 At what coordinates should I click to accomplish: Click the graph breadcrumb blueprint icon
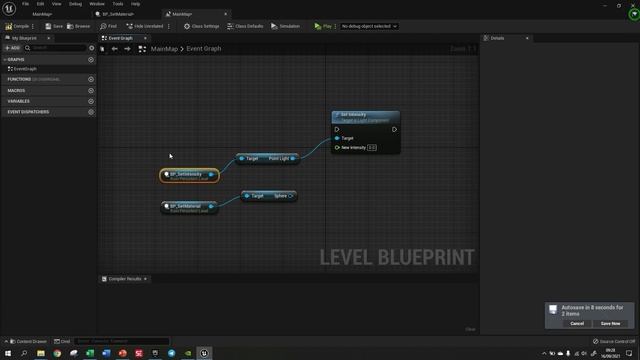click(x=142, y=49)
